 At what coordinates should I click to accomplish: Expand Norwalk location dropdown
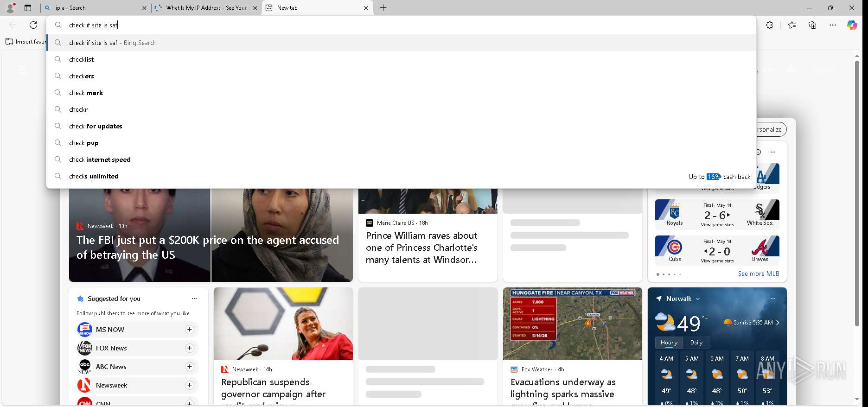pyautogui.click(x=698, y=299)
